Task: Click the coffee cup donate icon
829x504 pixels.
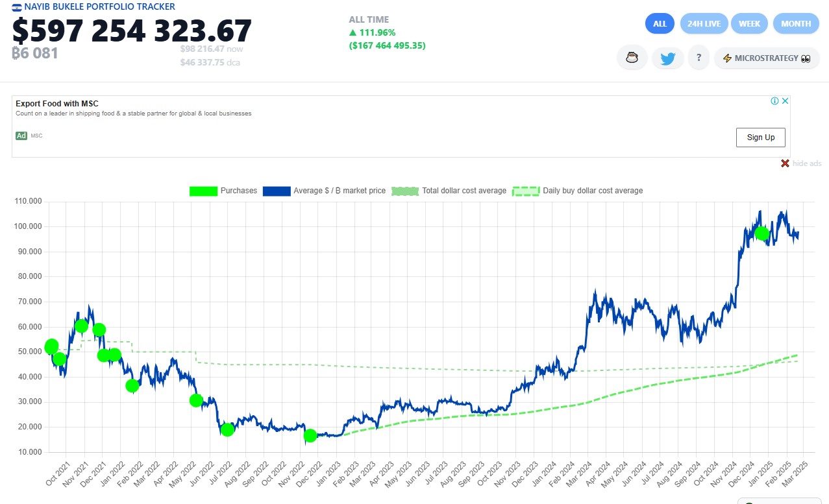Action: coord(633,58)
